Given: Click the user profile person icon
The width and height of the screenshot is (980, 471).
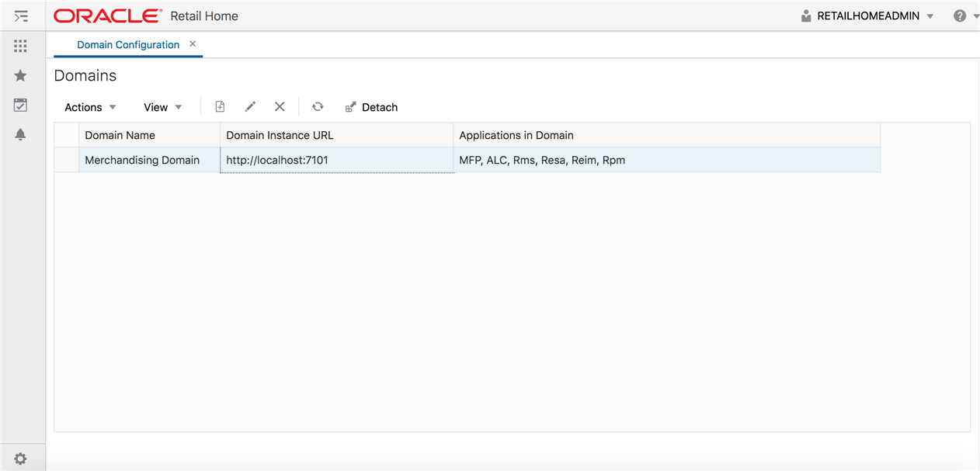Looking at the screenshot, I should [806, 16].
